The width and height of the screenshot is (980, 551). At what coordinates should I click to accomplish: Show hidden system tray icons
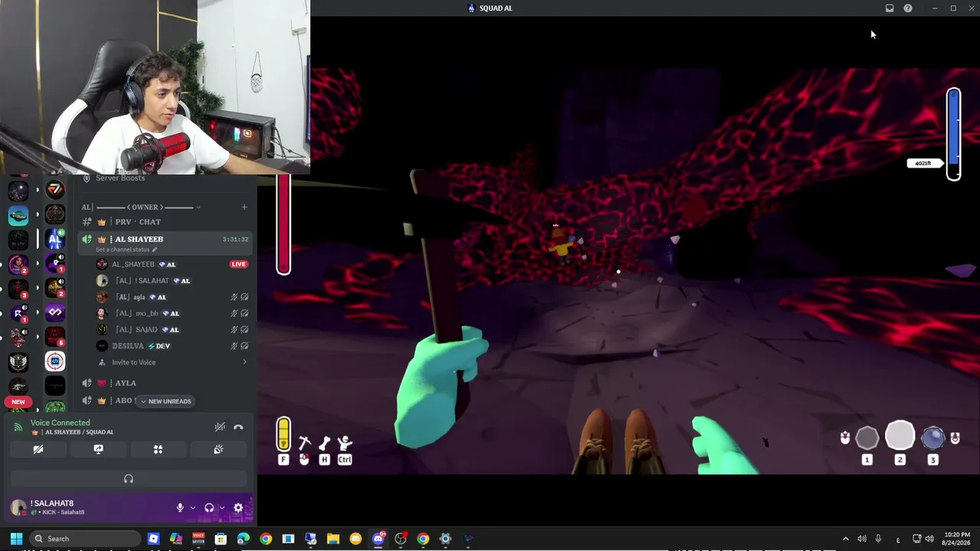(845, 539)
